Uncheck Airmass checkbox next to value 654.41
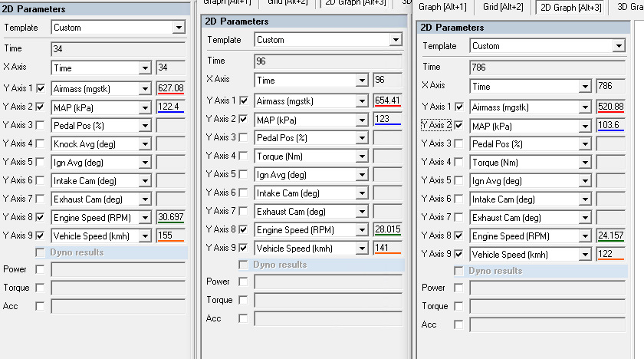The image size is (644, 359). pyautogui.click(x=244, y=100)
